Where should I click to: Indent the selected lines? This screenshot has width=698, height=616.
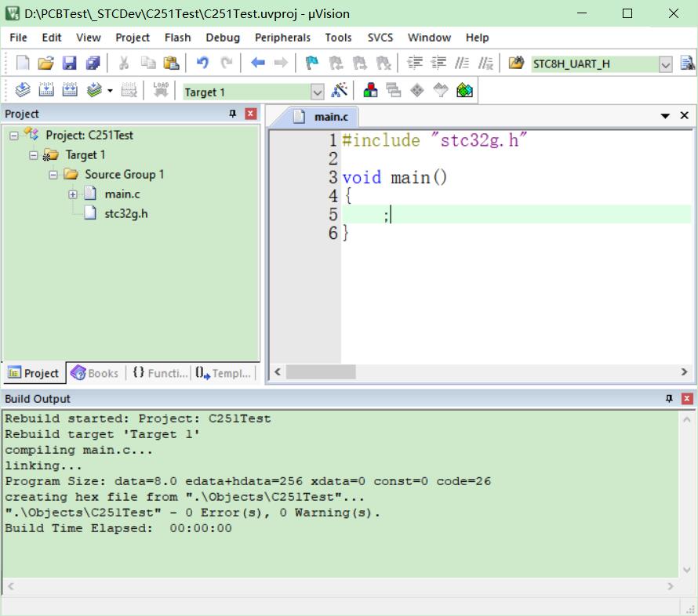(x=415, y=63)
